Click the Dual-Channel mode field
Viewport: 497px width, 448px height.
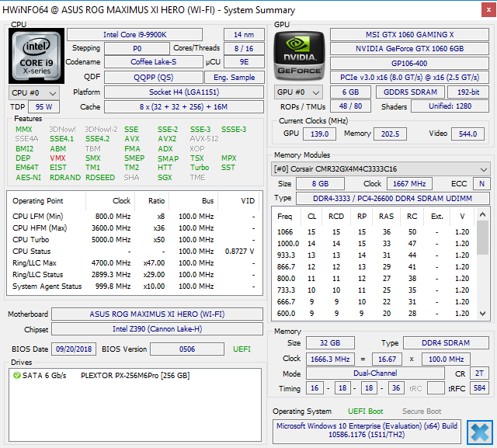pyautogui.click(x=375, y=373)
